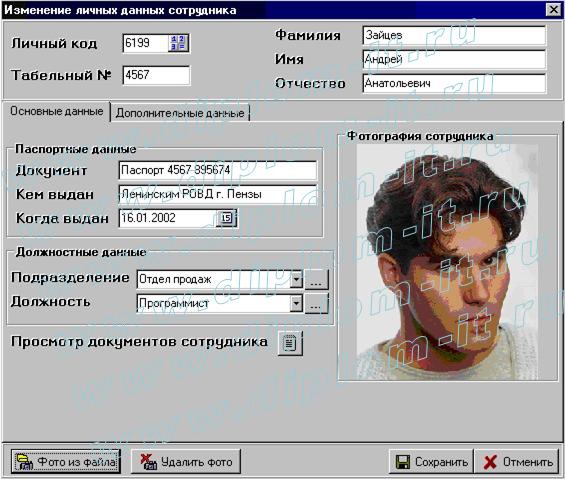Remove picture via Удалить фото button
This screenshot has height=479, width=565.
point(186,461)
